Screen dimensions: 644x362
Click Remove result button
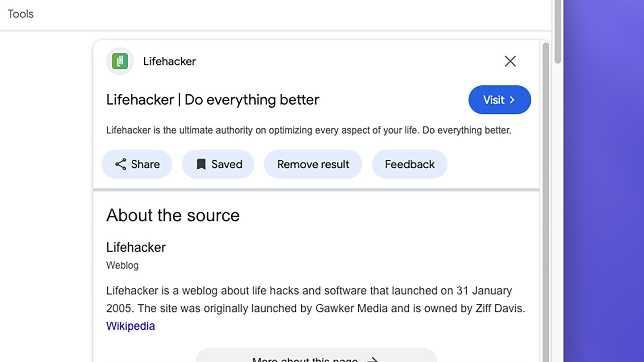pyautogui.click(x=313, y=164)
